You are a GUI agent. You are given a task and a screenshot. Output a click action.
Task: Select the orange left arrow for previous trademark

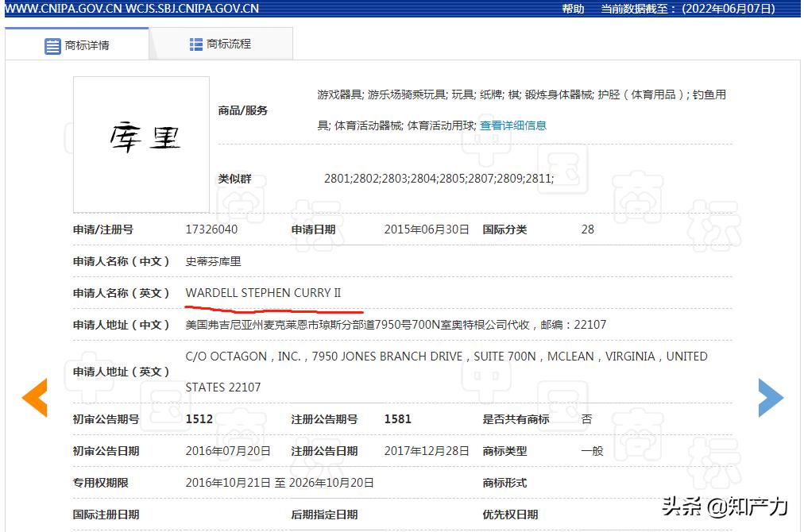coord(34,397)
